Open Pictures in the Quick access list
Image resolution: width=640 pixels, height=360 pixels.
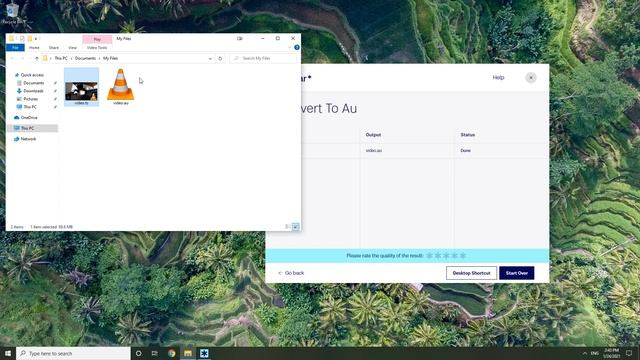coord(31,99)
